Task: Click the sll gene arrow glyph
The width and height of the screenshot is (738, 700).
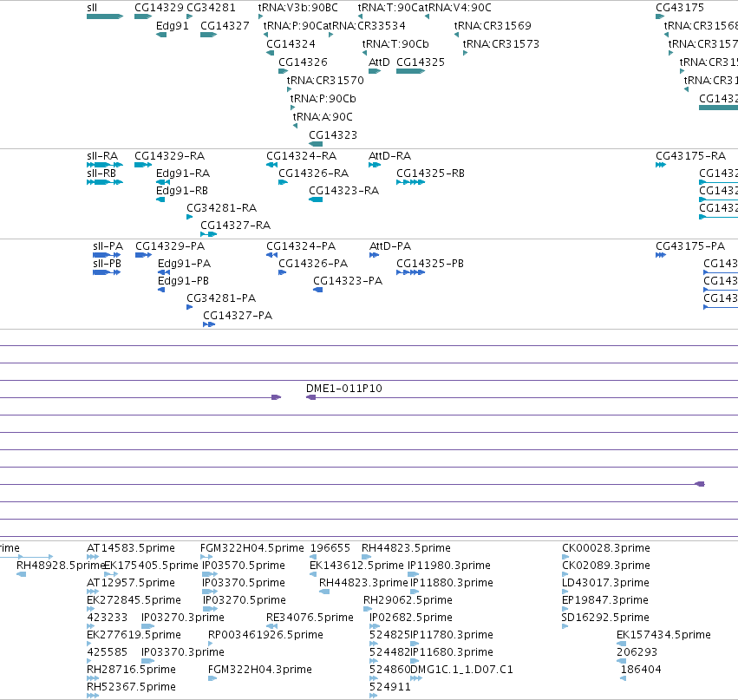Action: coord(104,16)
